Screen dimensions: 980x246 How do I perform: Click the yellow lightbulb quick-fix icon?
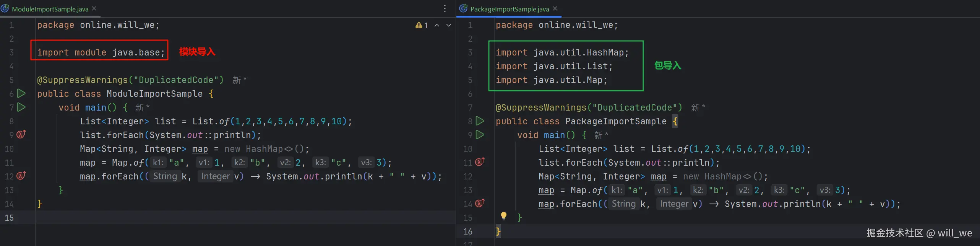click(x=504, y=216)
